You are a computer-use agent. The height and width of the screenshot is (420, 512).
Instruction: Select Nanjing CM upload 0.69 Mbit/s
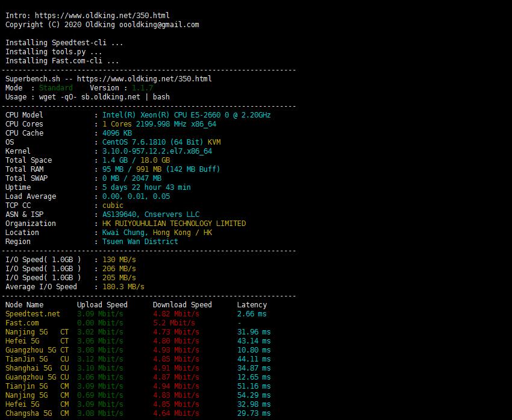[100, 395]
